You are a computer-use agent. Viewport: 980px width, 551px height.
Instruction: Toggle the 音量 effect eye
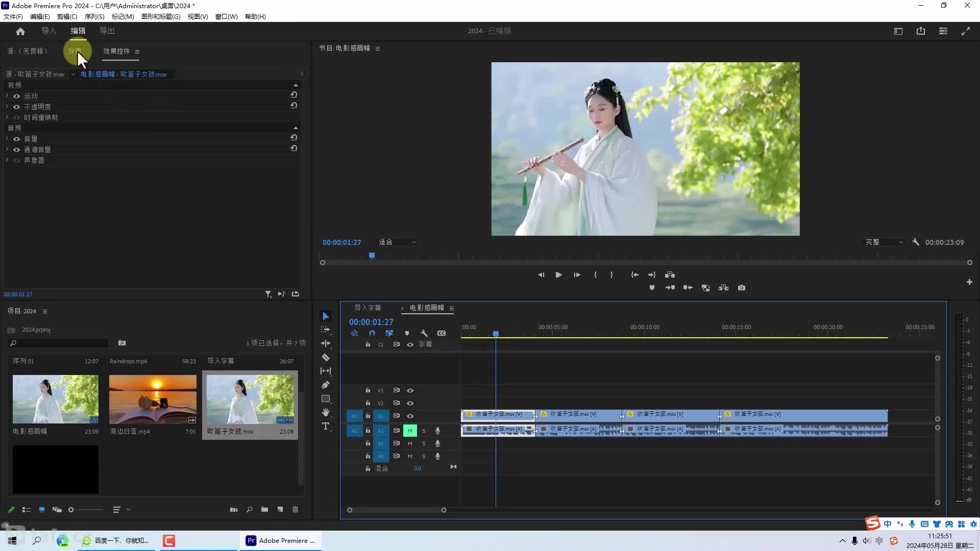pos(17,139)
